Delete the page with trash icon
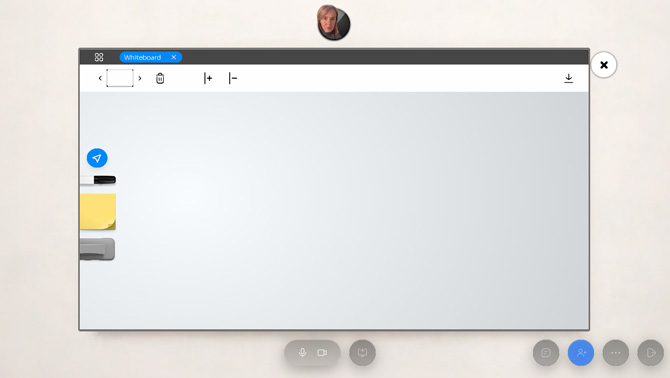670x378 pixels. coord(160,78)
